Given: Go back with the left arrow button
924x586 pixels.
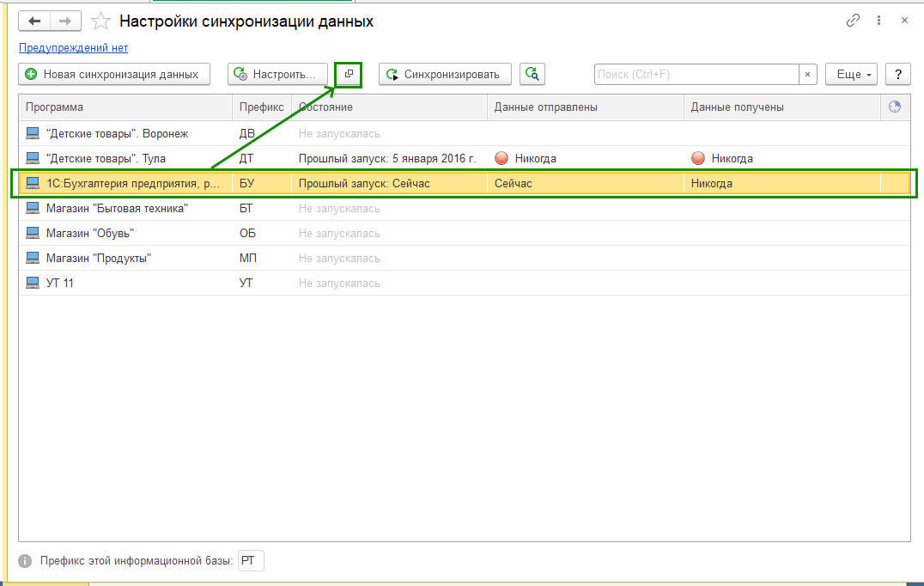Looking at the screenshot, I should [x=34, y=21].
